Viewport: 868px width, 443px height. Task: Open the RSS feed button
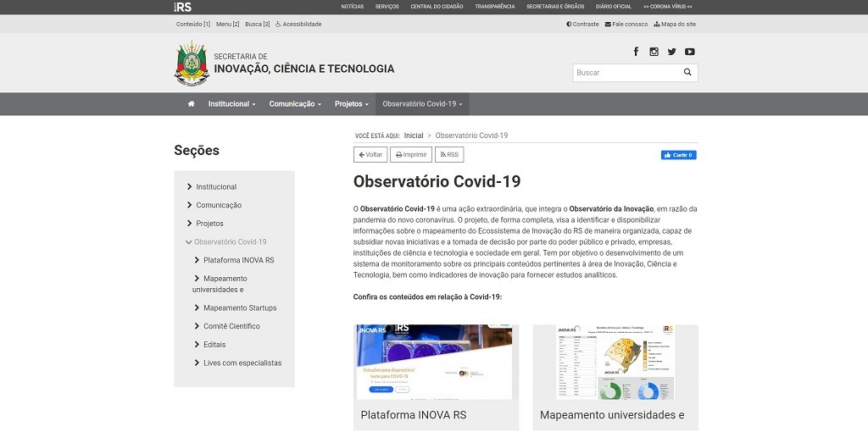click(449, 155)
